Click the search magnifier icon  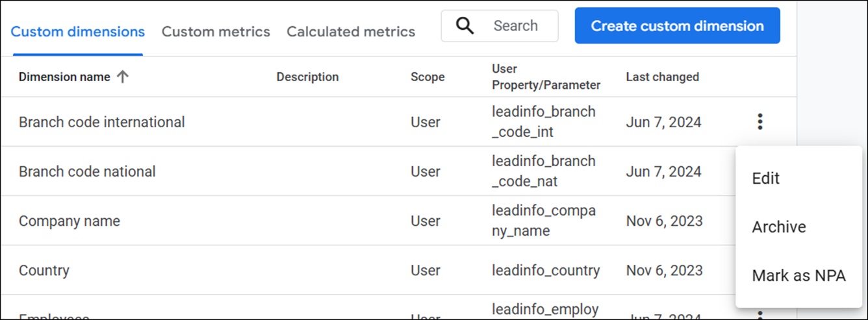[465, 26]
